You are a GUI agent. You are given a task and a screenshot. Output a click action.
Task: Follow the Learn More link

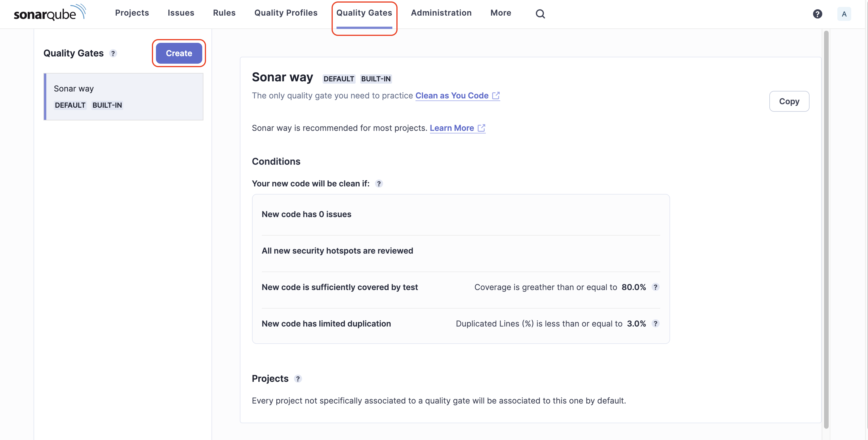tap(452, 128)
